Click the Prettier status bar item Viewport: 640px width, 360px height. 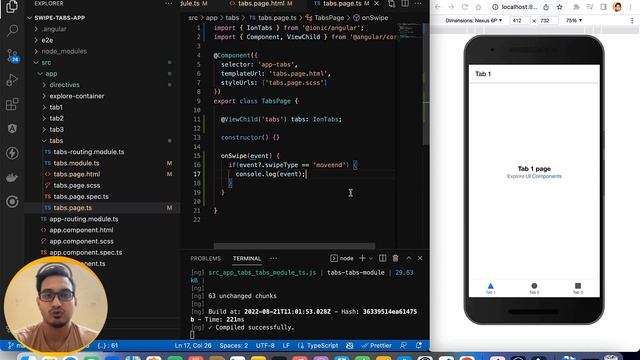click(376, 346)
